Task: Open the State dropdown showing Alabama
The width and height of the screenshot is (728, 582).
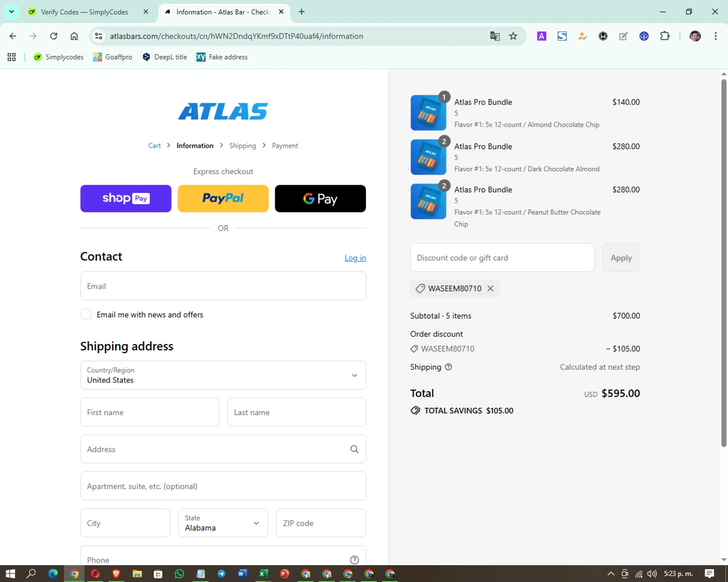Action: pyautogui.click(x=223, y=523)
